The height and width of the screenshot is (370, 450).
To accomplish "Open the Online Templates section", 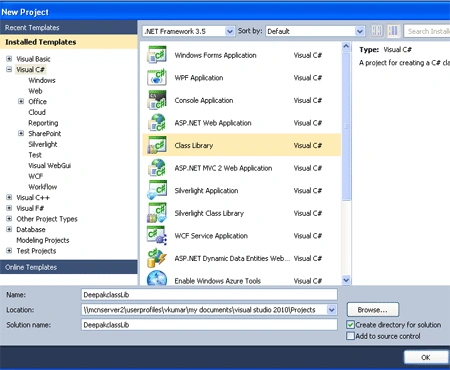I will point(69,267).
